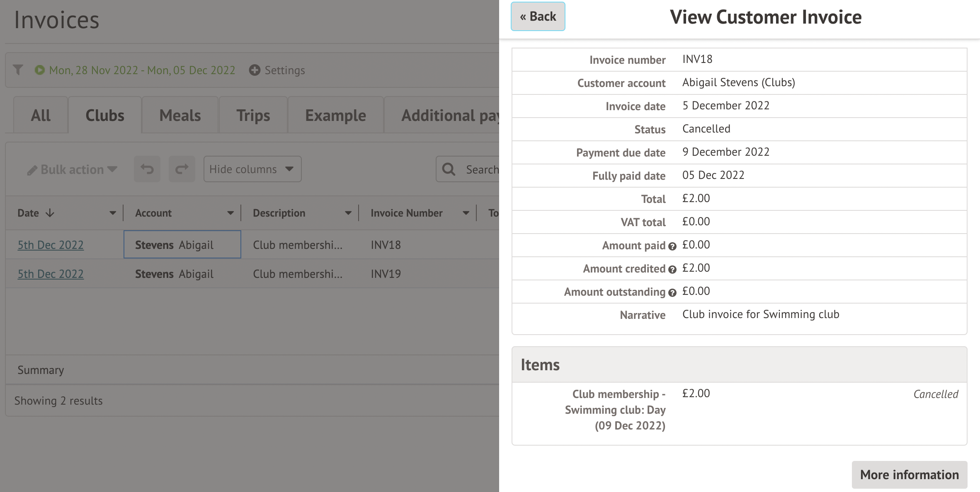Click Amount outstanding help icon
Screen dimensions: 980x492
[672, 293]
